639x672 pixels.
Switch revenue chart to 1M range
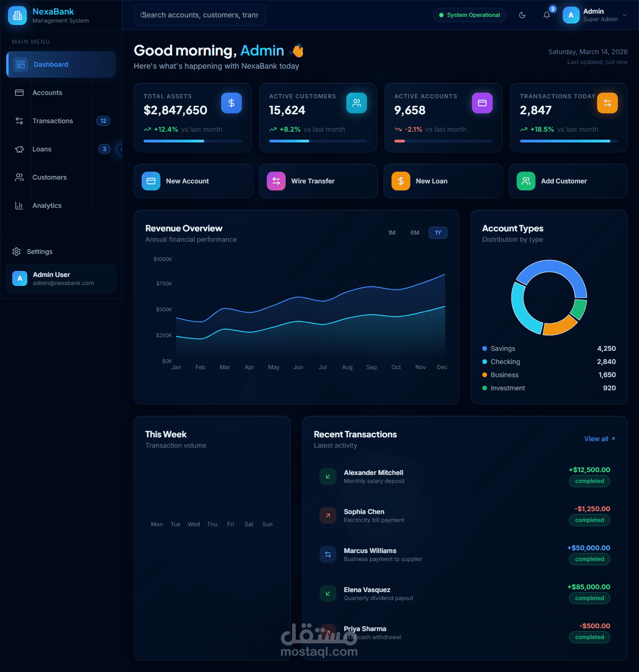coord(391,233)
